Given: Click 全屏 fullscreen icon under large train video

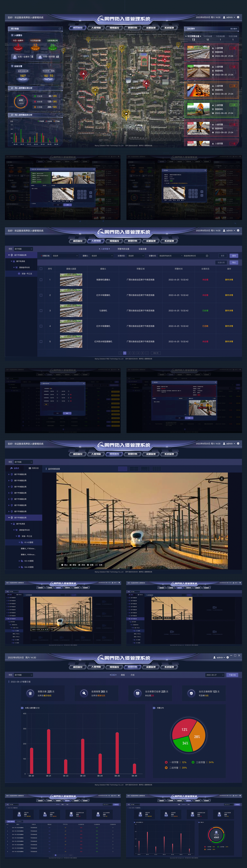Looking at the screenshot, I should tap(97, 565).
